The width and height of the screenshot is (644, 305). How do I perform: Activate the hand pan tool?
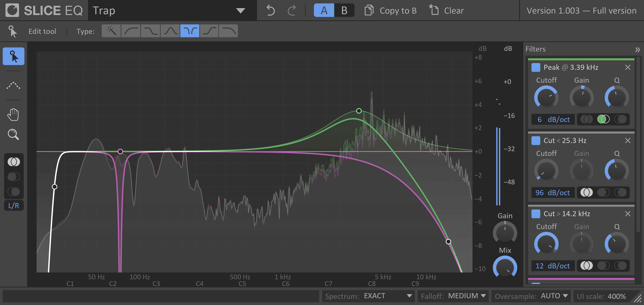click(13, 115)
